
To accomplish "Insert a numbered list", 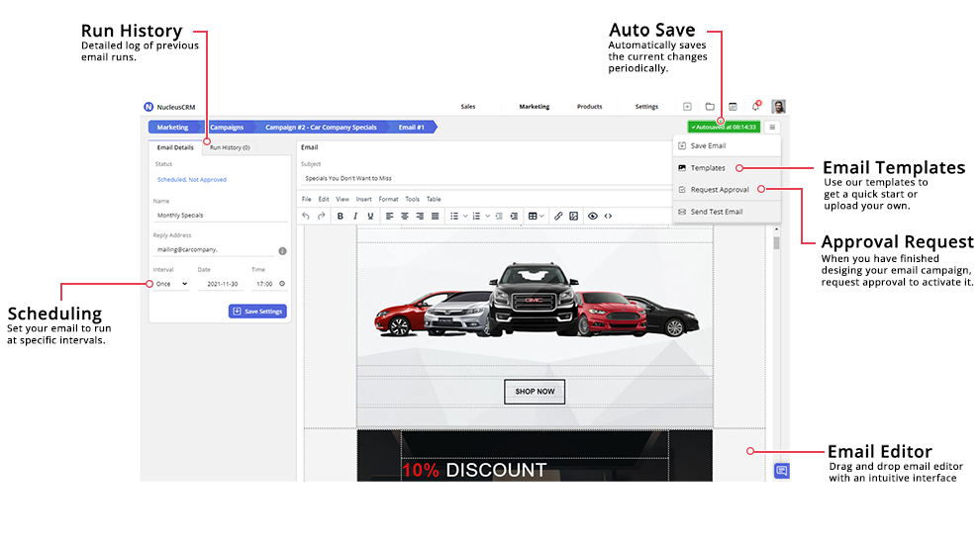I will 476,217.
